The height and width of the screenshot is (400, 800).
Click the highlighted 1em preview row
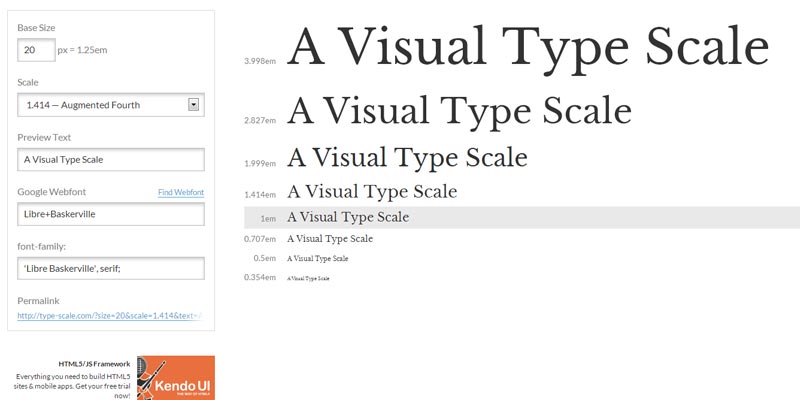click(x=520, y=217)
